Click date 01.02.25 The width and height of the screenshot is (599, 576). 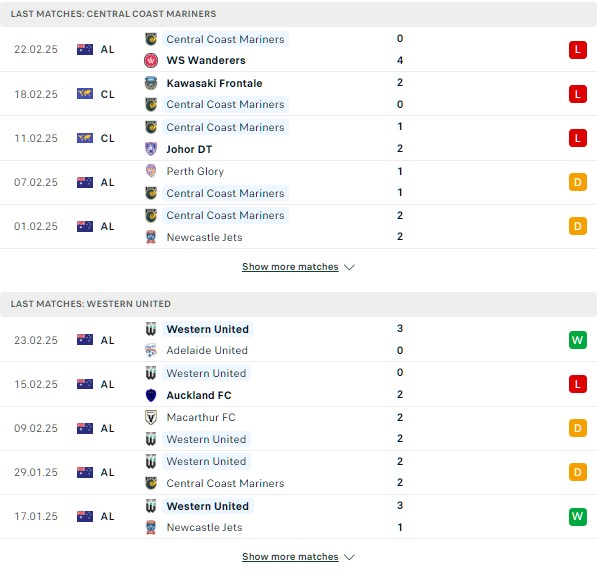pos(36,226)
